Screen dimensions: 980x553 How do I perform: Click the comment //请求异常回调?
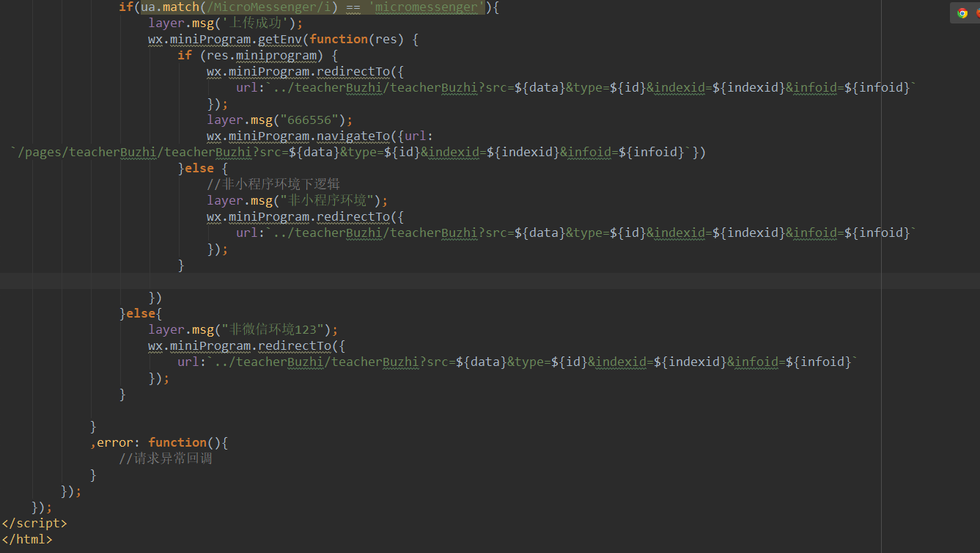coord(166,458)
